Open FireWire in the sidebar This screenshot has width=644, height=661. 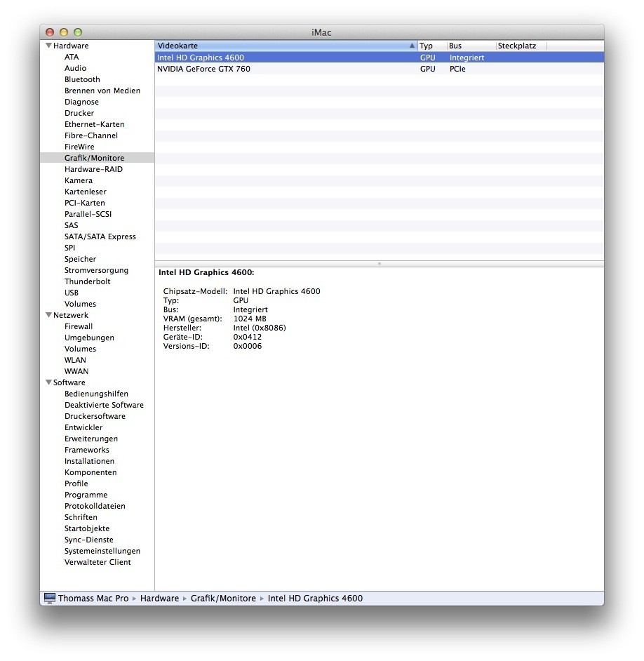(x=79, y=147)
